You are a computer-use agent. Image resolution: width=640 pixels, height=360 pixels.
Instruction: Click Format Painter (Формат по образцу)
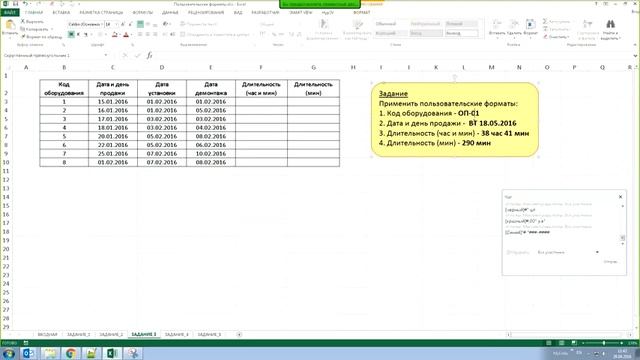point(41,37)
